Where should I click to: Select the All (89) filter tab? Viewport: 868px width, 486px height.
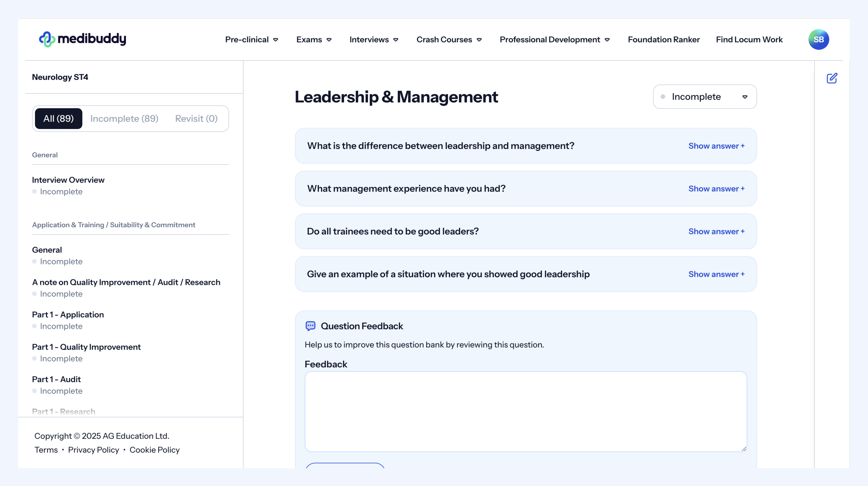pos(58,119)
